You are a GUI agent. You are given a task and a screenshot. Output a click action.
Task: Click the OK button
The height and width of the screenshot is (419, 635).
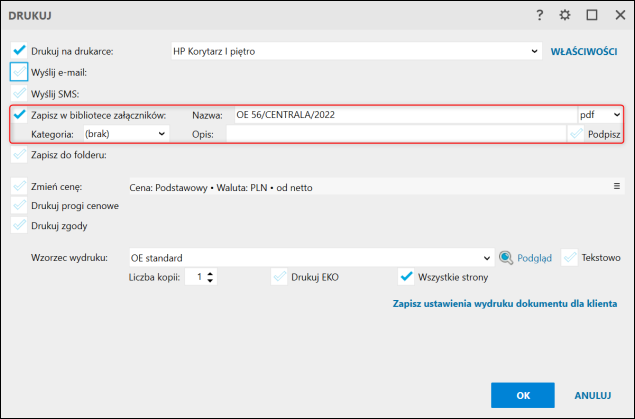(x=522, y=395)
